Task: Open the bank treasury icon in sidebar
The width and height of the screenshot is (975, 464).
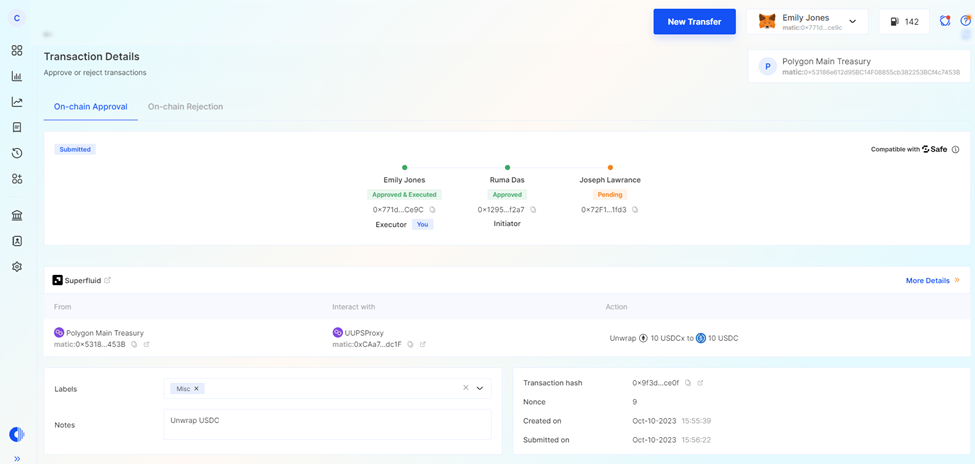Action: tap(17, 215)
